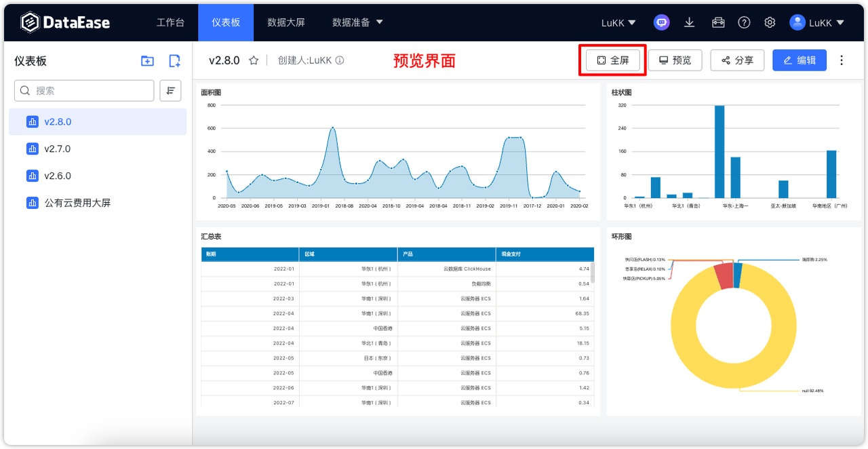Open the help icon
This screenshot has height=449, width=868.
744,22
